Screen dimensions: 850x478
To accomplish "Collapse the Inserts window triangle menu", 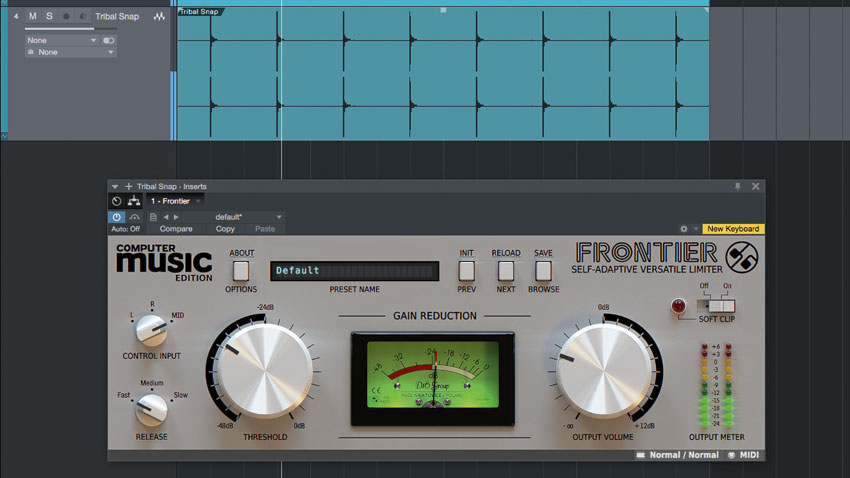I will click(115, 186).
